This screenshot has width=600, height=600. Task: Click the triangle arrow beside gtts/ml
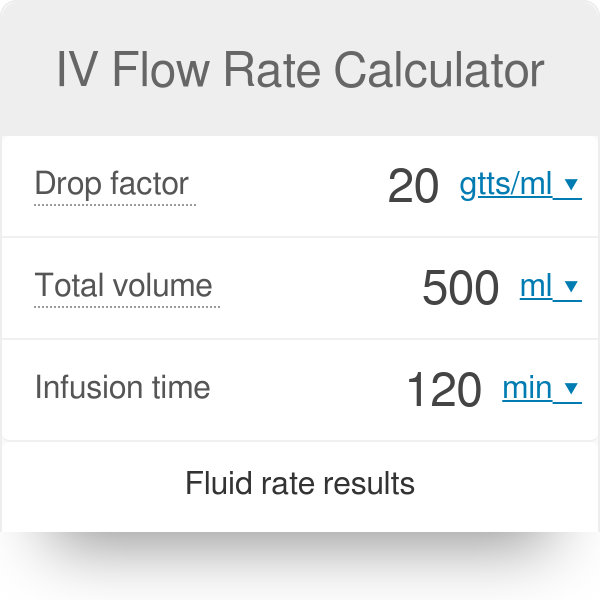tap(571, 184)
